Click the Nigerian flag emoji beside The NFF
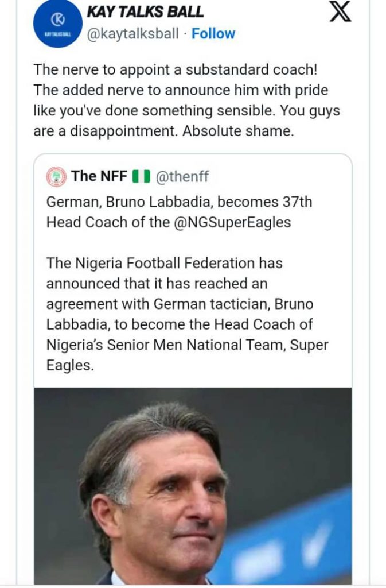The width and height of the screenshot is (386, 588). click(x=141, y=177)
